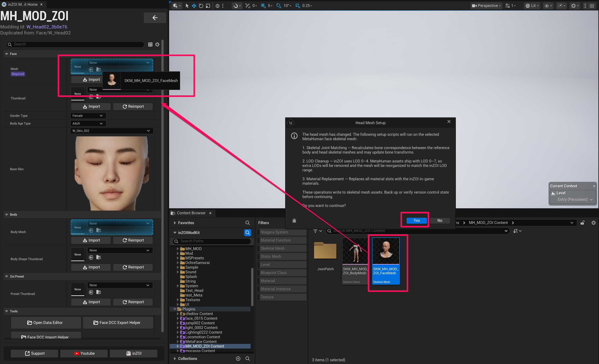The width and height of the screenshot is (599, 364).
Task: Toggle surface snapping icon
Action: pos(247,6)
